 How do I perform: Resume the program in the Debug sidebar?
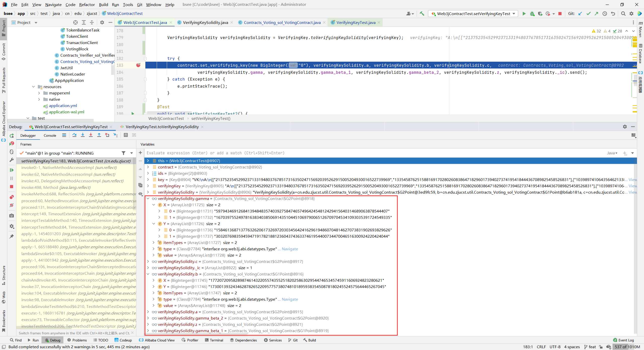pos(12,170)
